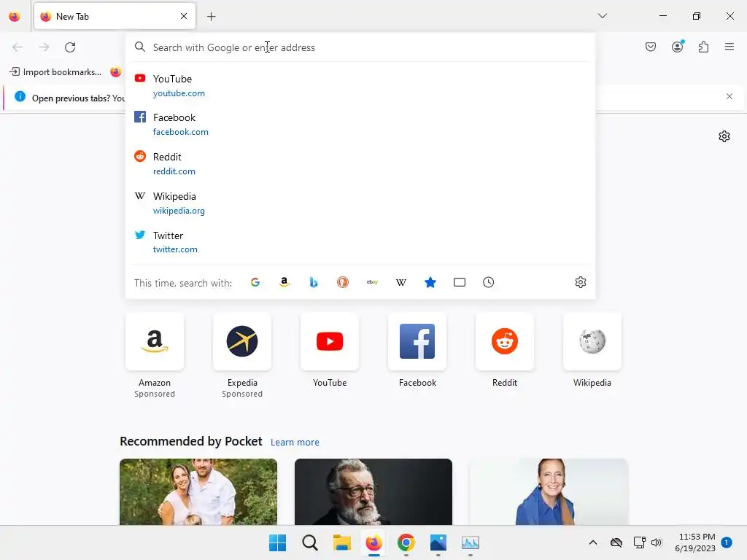Show hidden system tray icons

[593, 542]
